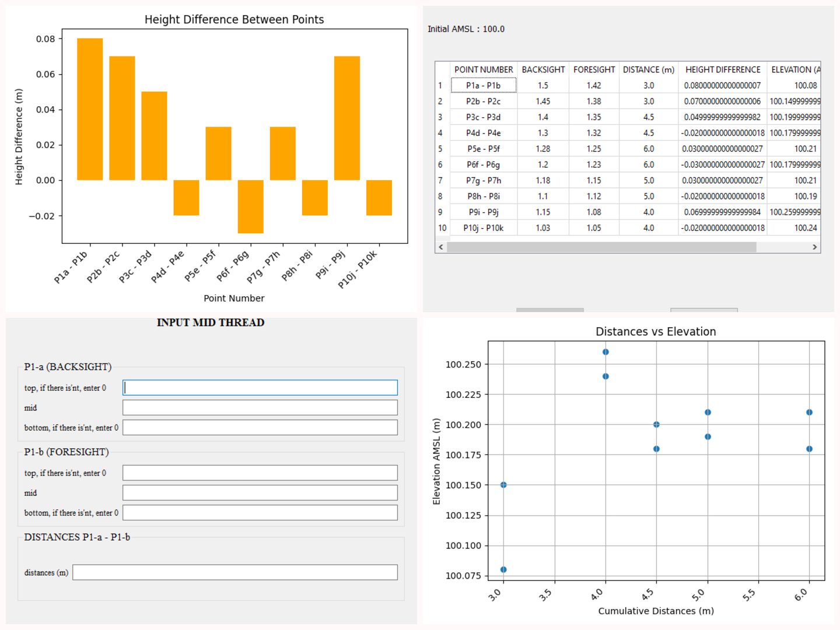
Task: Click the table's left scroll arrow
Action: click(441, 247)
